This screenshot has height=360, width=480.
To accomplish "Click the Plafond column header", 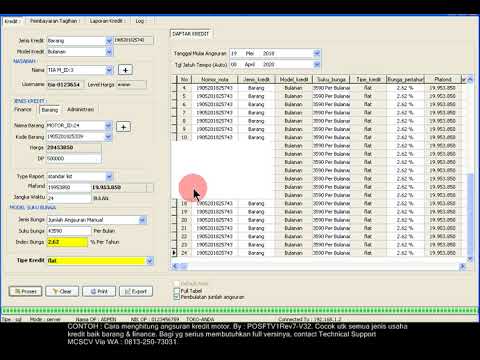I will 443,79.
